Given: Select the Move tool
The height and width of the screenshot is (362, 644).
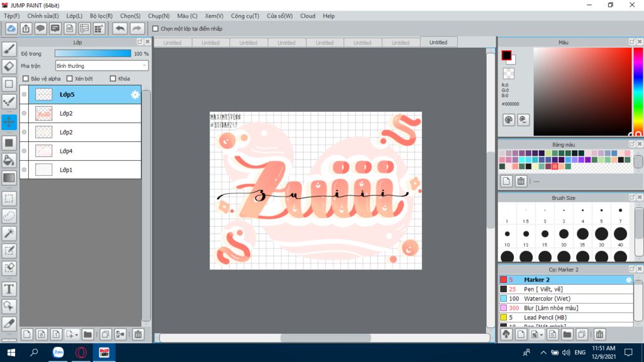Looking at the screenshot, I should [x=9, y=122].
